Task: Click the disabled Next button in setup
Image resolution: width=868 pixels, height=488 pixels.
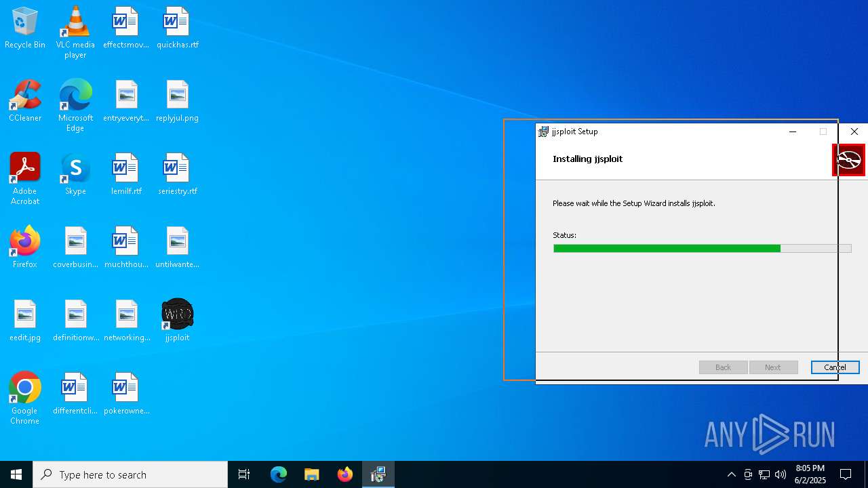Action: (772, 367)
